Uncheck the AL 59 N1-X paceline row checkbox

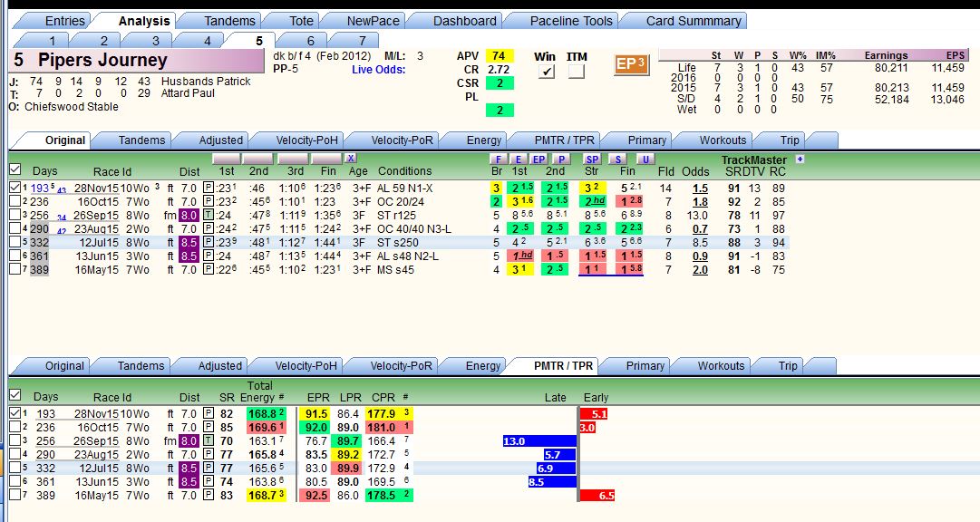pyautogui.click(x=15, y=188)
